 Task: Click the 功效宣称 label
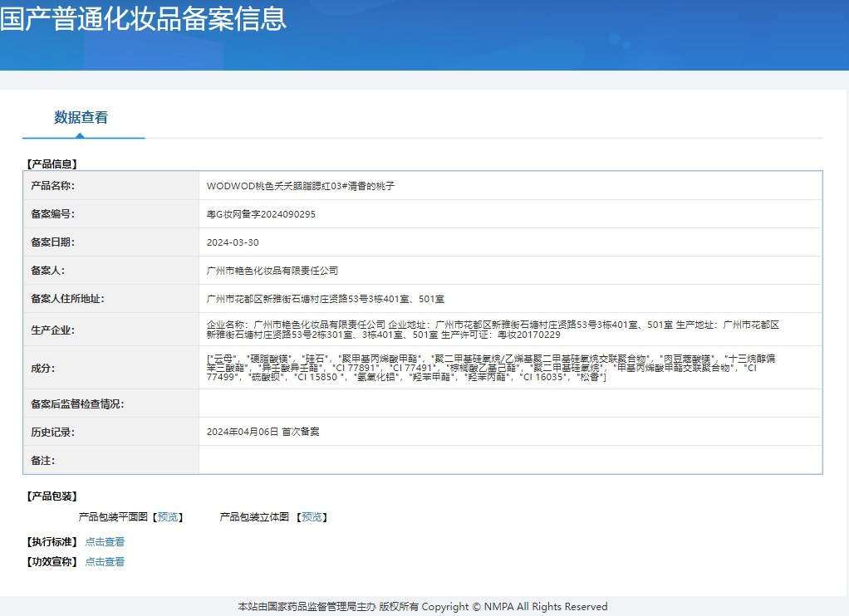click(52, 562)
